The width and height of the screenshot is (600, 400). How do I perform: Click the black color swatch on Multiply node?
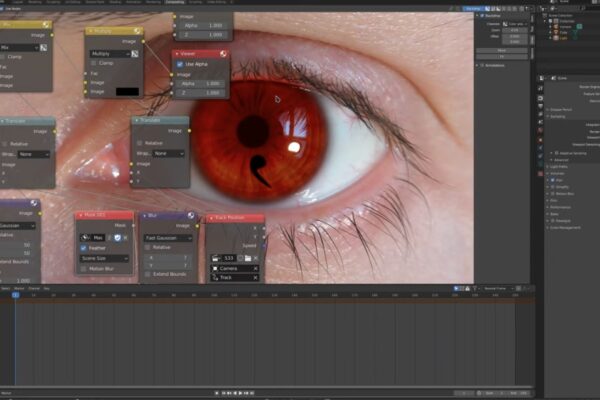[127, 92]
